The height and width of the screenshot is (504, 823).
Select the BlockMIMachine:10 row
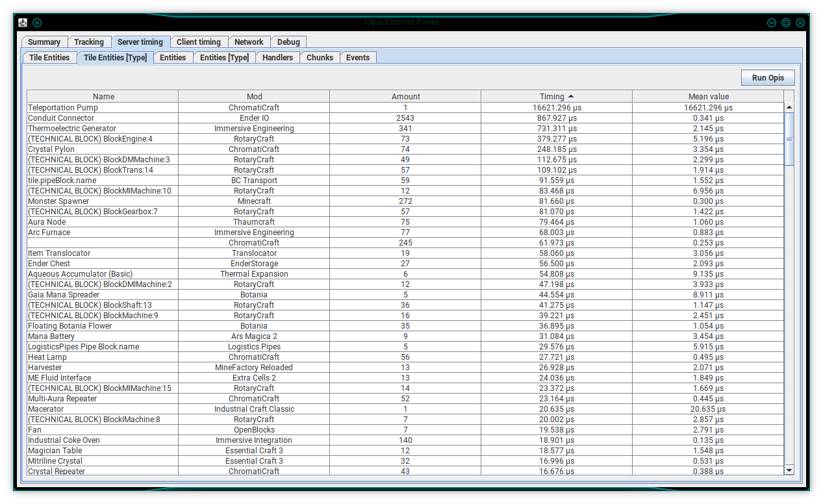pyautogui.click(x=405, y=191)
